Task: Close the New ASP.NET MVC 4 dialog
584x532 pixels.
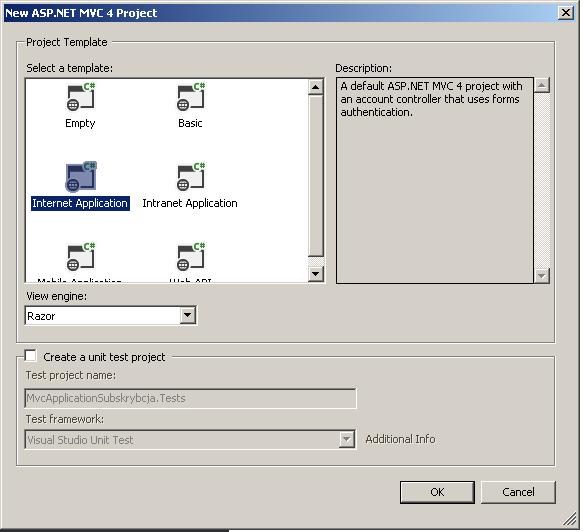Action: [566, 13]
